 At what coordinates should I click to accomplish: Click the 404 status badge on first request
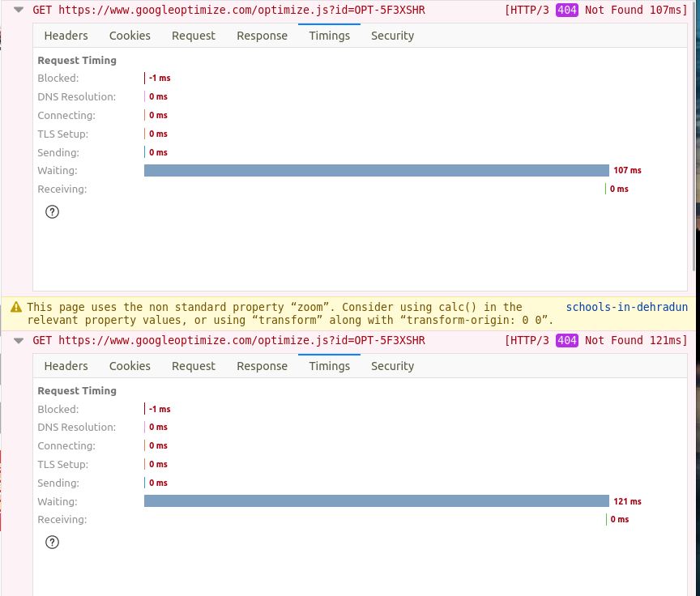(x=566, y=11)
